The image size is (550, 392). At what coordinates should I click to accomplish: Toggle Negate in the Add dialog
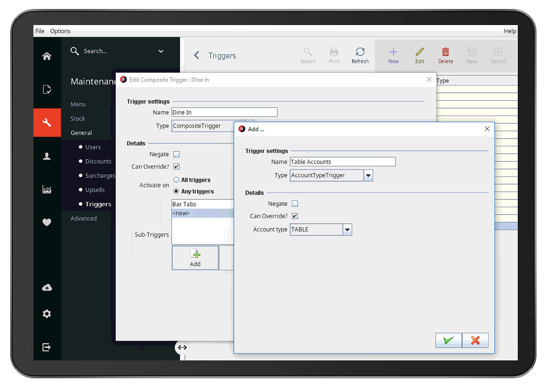tap(295, 203)
